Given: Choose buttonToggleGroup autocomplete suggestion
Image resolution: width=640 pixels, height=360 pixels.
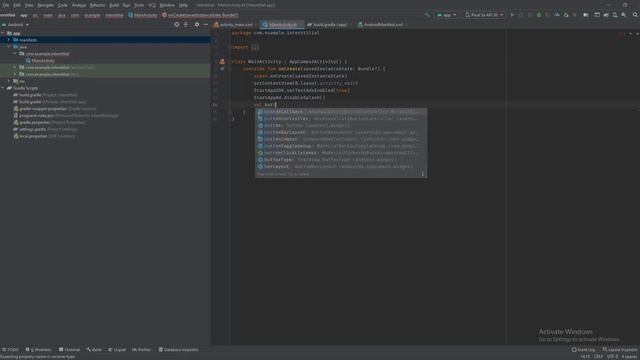Looking at the screenshot, I should [341, 146].
